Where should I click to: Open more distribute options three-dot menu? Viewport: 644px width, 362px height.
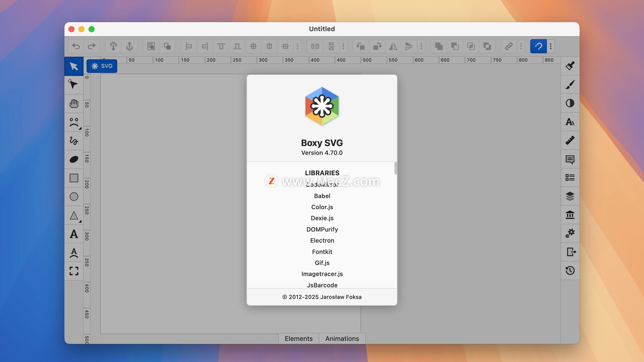coord(343,46)
